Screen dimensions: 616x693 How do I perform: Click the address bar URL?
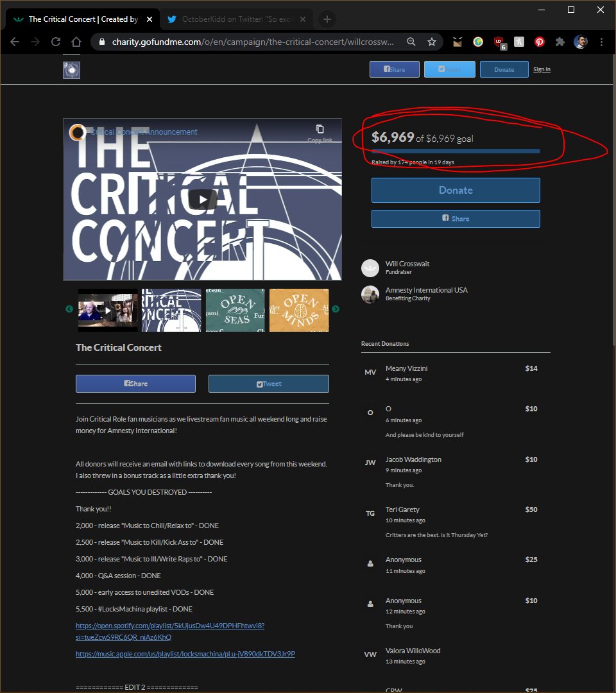click(x=253, y=42)
